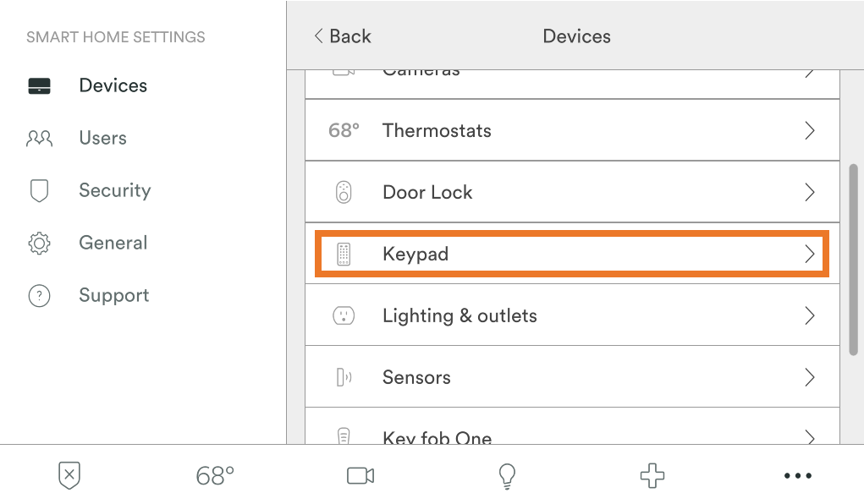Open the camera feed from the bottom bar
Image resolution: width=864 pixels, height=504 pixels.
point(359,475)
